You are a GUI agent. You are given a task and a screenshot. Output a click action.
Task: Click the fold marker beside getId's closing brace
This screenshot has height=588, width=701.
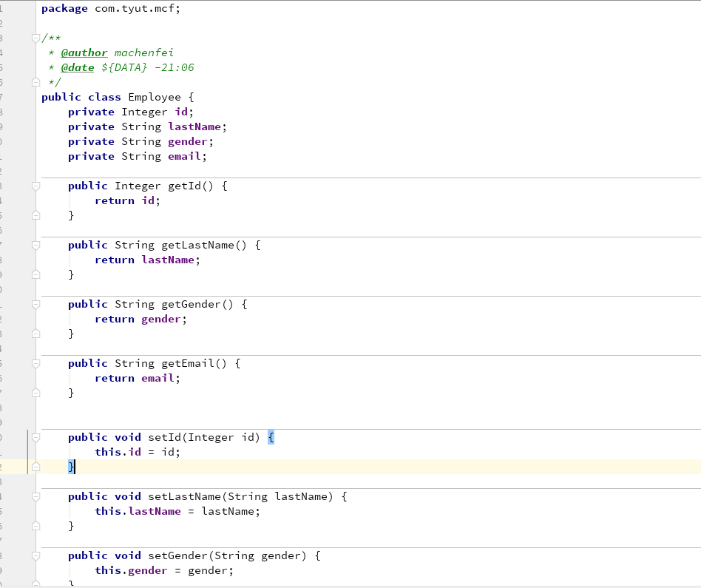pyautogui.click(x=35, y=215)
